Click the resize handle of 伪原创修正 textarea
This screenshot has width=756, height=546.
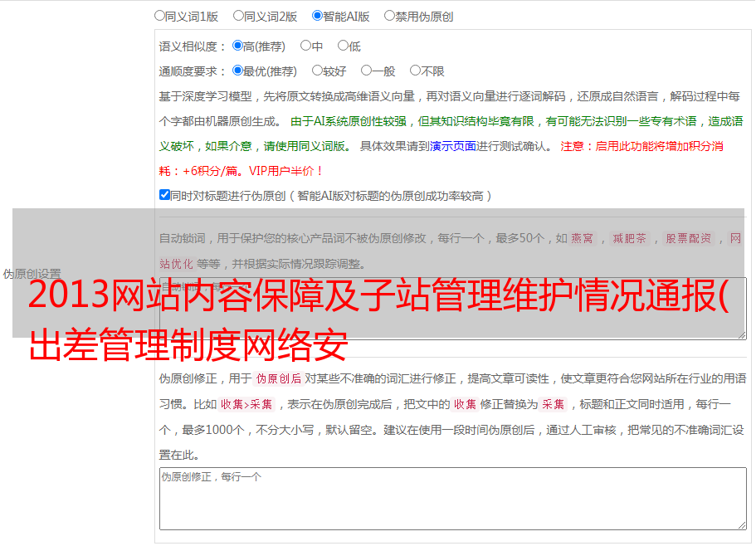tap(742, 525)
